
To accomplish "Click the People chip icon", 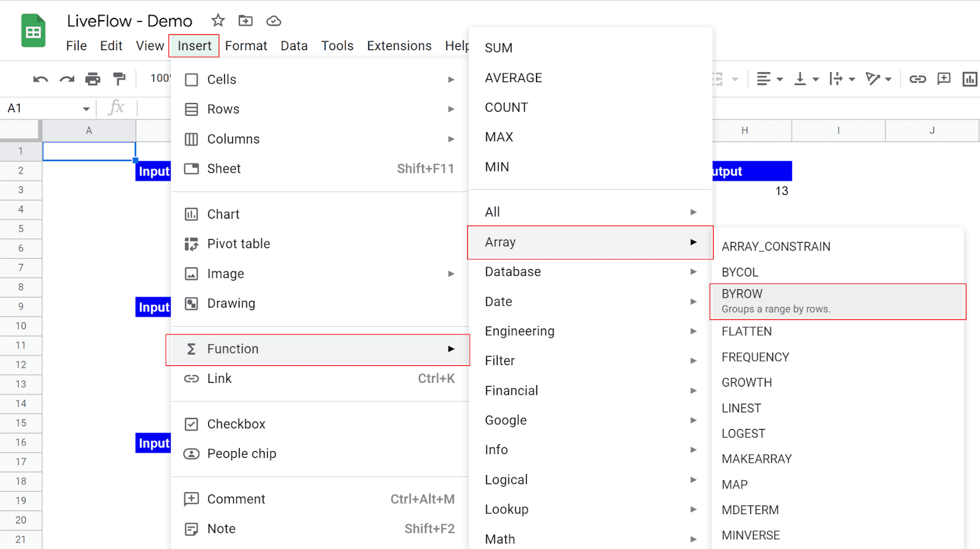I will tap(192, 453).
